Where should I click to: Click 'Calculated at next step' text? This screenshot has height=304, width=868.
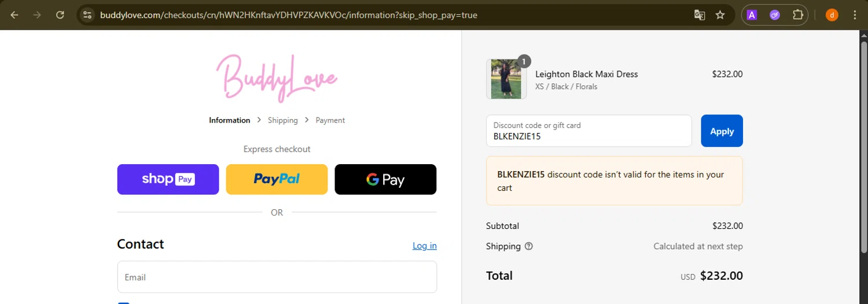(x=698, y=246)
